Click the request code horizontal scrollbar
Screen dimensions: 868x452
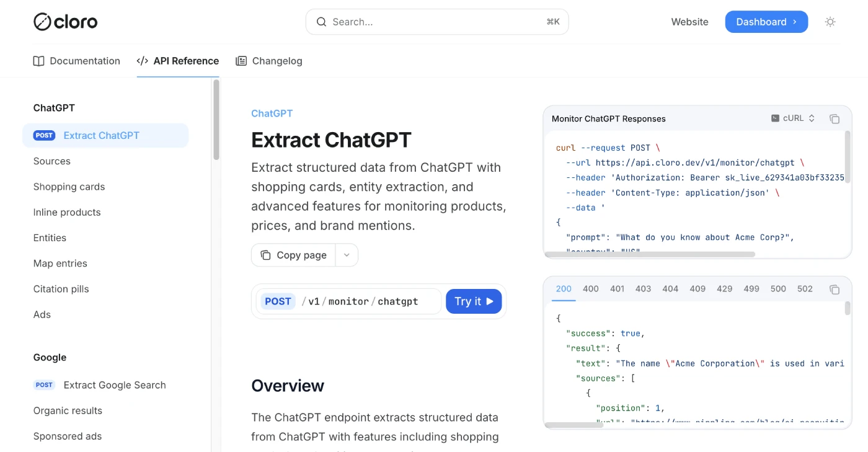click(650, 254)
